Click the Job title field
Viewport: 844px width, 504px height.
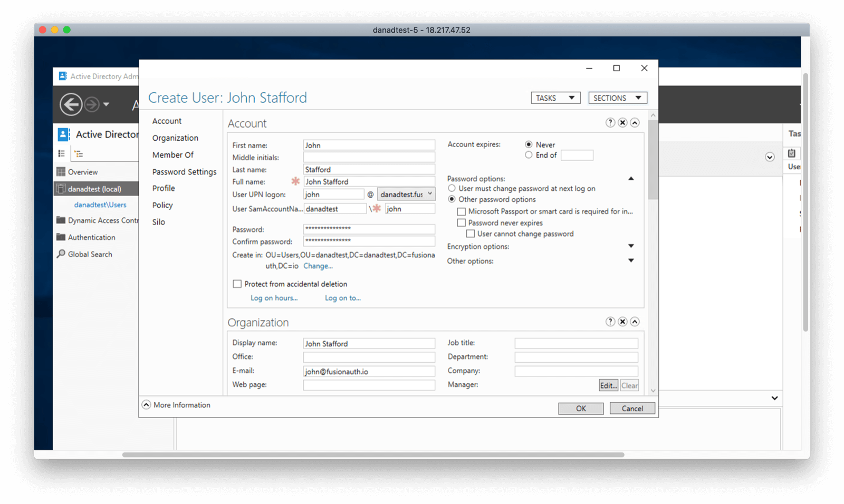577,343
